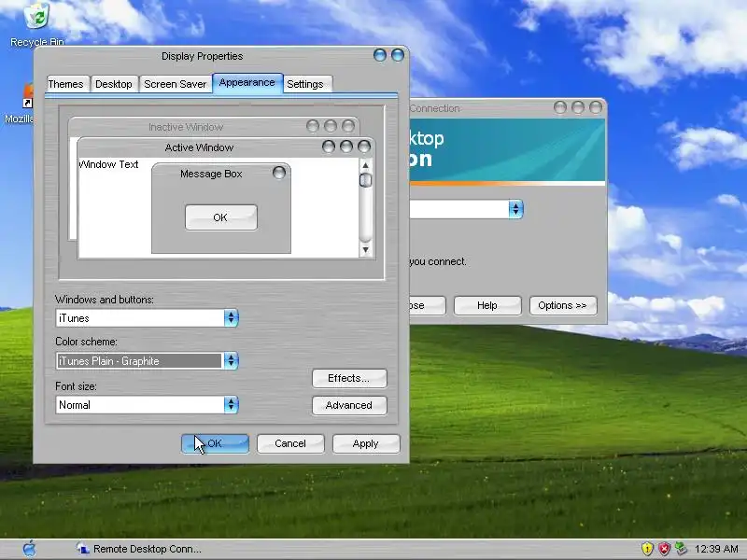Click the preview scrollbar thumb

(x=365, y=180)
